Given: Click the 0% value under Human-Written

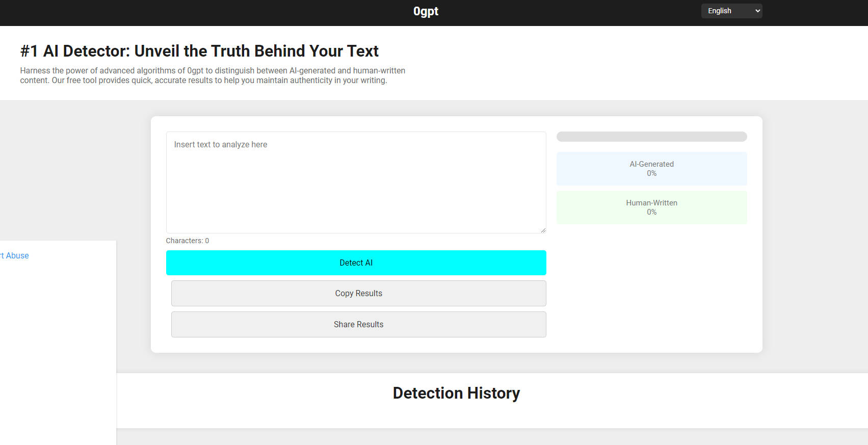Looking at the screenshot, I should point(651,212).
